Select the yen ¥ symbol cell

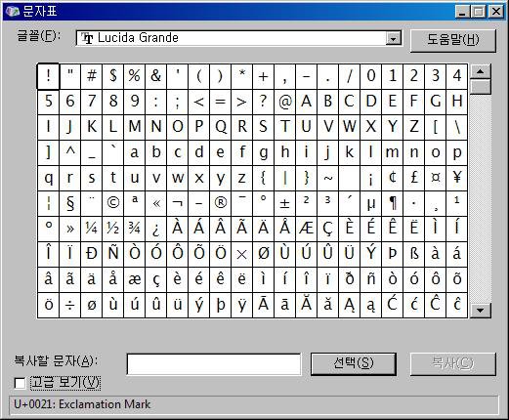pyautogui.click(x=457, y=178)
